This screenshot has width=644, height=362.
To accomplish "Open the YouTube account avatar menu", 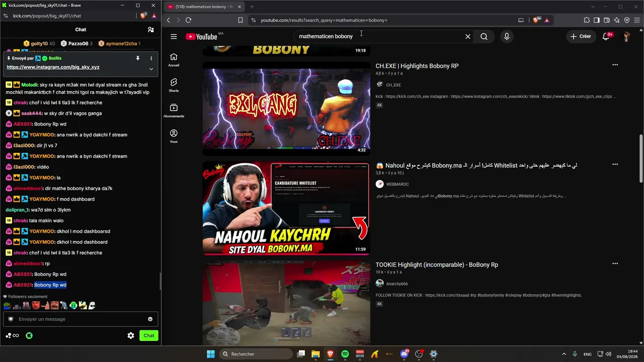I will pyautogui.click(x=626, y=36).
